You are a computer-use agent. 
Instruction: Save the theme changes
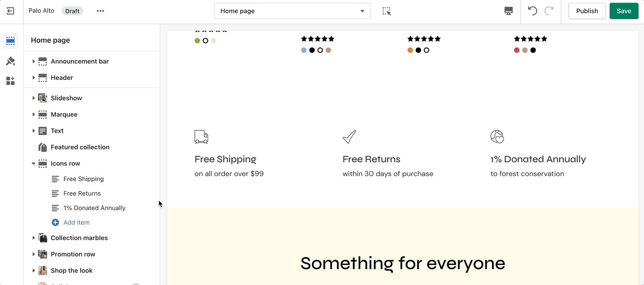pyautogui.click(x=624, y=11)
